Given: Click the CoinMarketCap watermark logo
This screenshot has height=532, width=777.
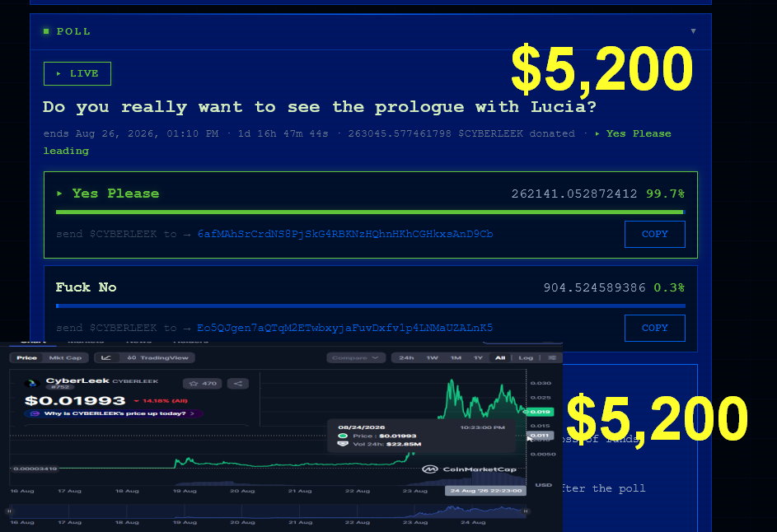Looking at the screenshot, I should [x=470, y=469].
